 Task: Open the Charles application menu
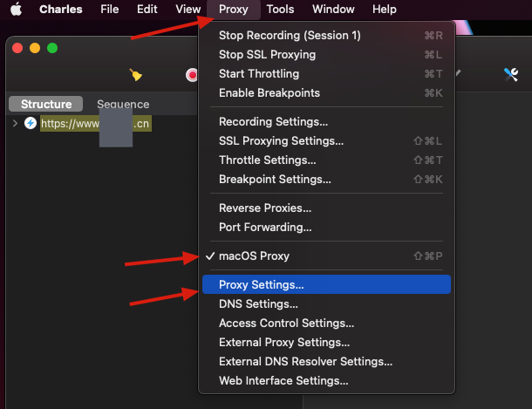pos(61,9)
